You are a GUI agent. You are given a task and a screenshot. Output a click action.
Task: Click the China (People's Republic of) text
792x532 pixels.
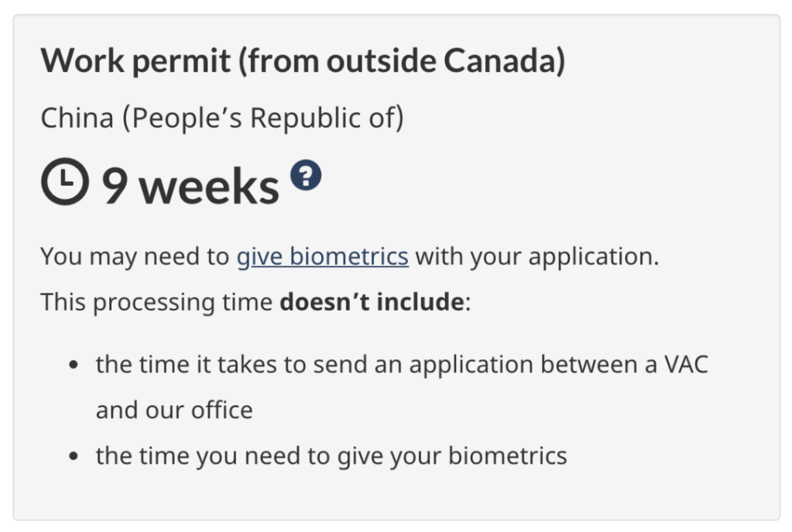pos(221,118)
